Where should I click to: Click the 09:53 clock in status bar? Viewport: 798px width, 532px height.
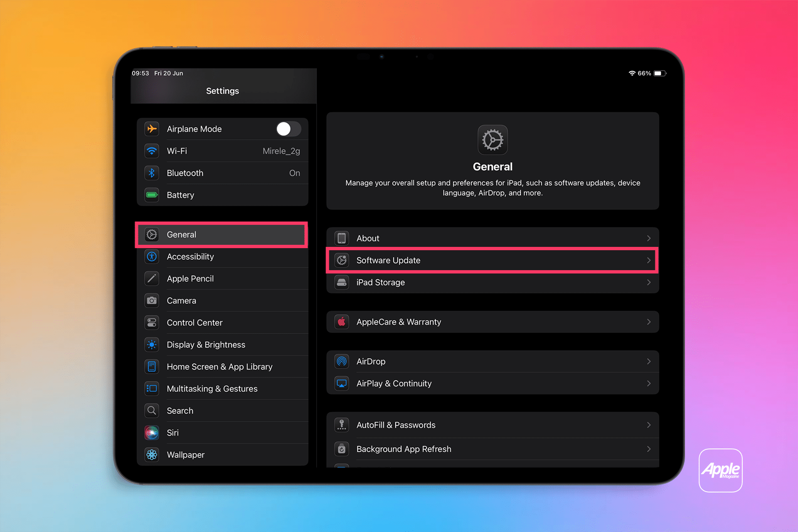[x=140, y=73]
